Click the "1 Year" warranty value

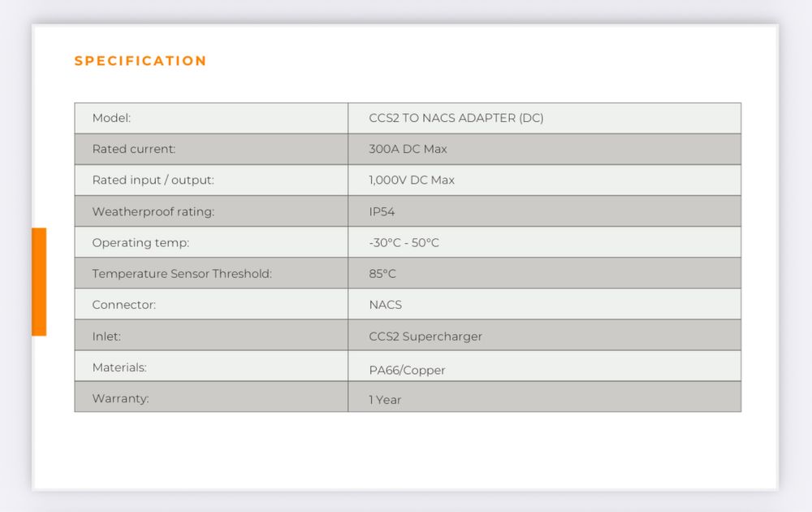(385, 400)
